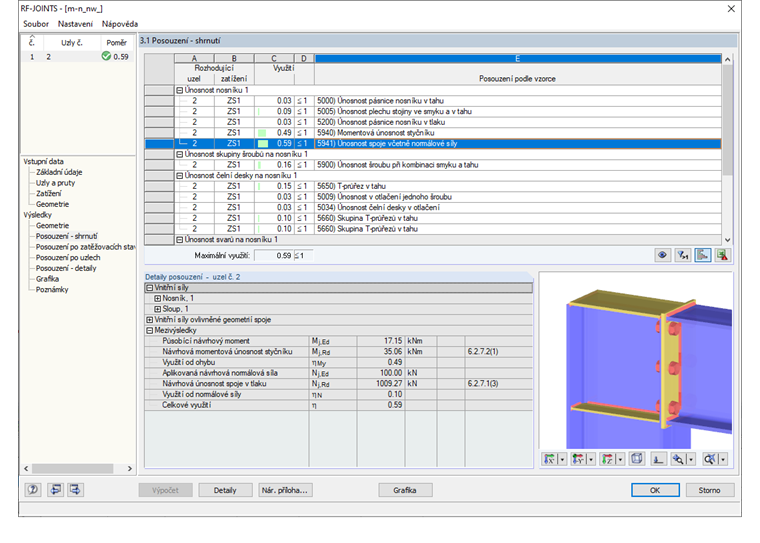Open the Soubor menu
This screenshot has height=543, width=760.
pos(36,24)
